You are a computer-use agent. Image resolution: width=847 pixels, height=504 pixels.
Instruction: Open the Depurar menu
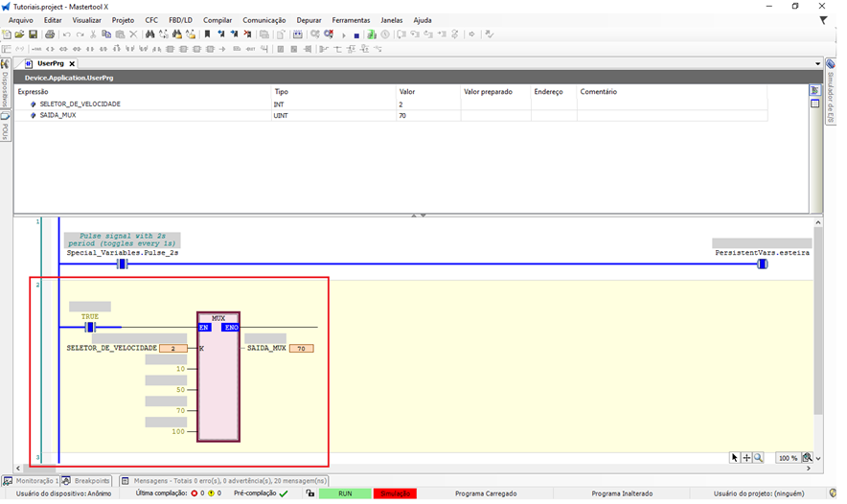click(309, 20)
